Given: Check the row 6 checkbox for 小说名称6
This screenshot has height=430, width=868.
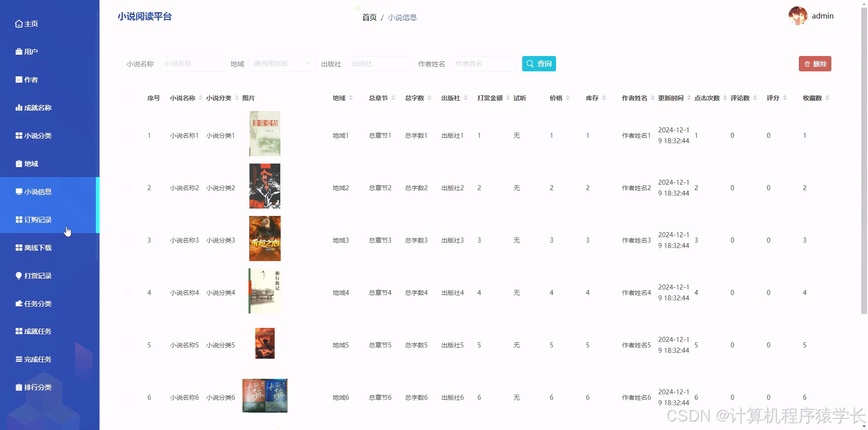Looking at the screenshot, I should tap(128, 397).
